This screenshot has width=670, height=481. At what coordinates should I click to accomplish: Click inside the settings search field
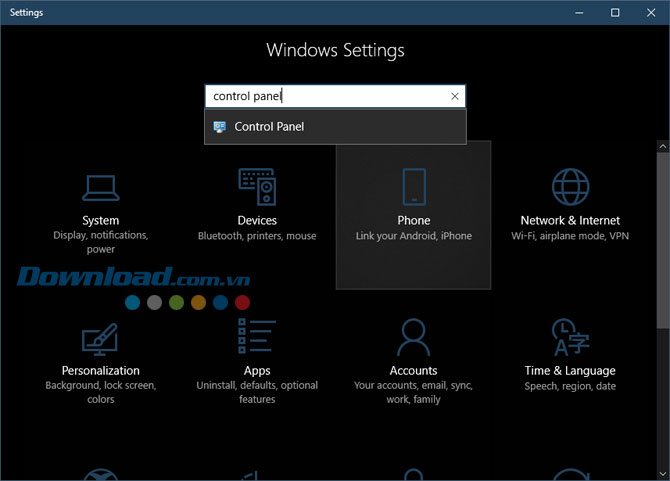pyautogui.click(x=320, y=97)
